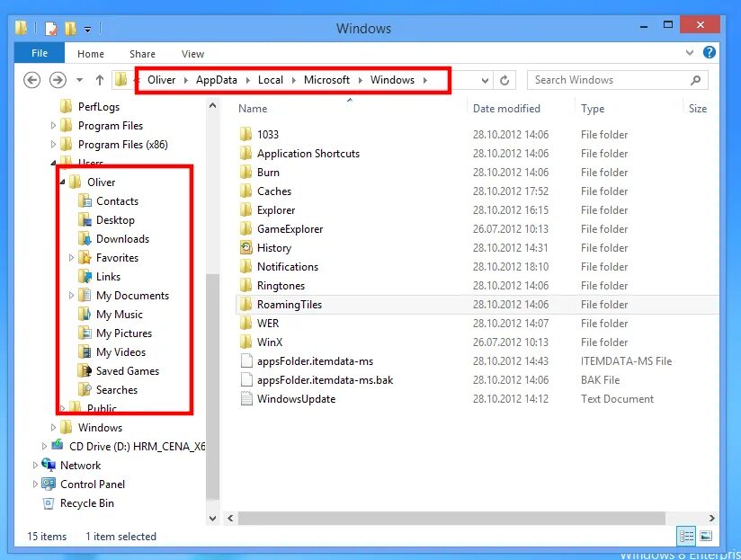Viewport: 741px width, 560px height.
Task: Click the New folder quick access icon
Action: [70, 29]
